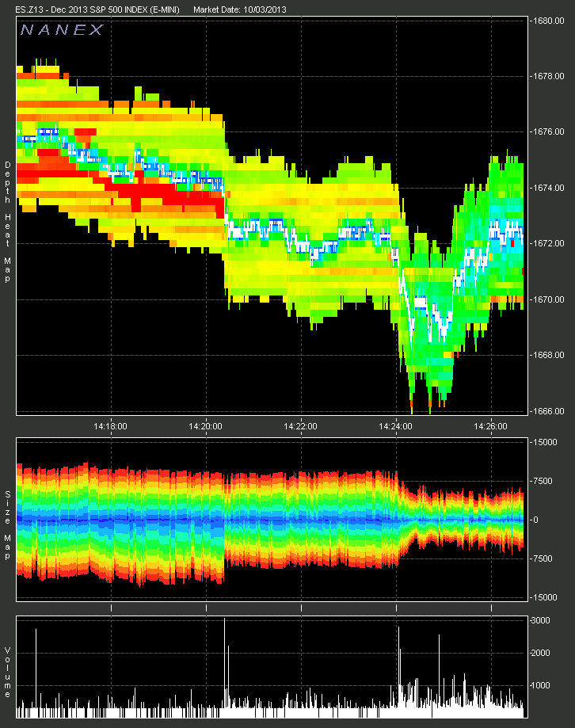Click the 14:22:00 time axis label
575x728 pixels.
[301, 426]
